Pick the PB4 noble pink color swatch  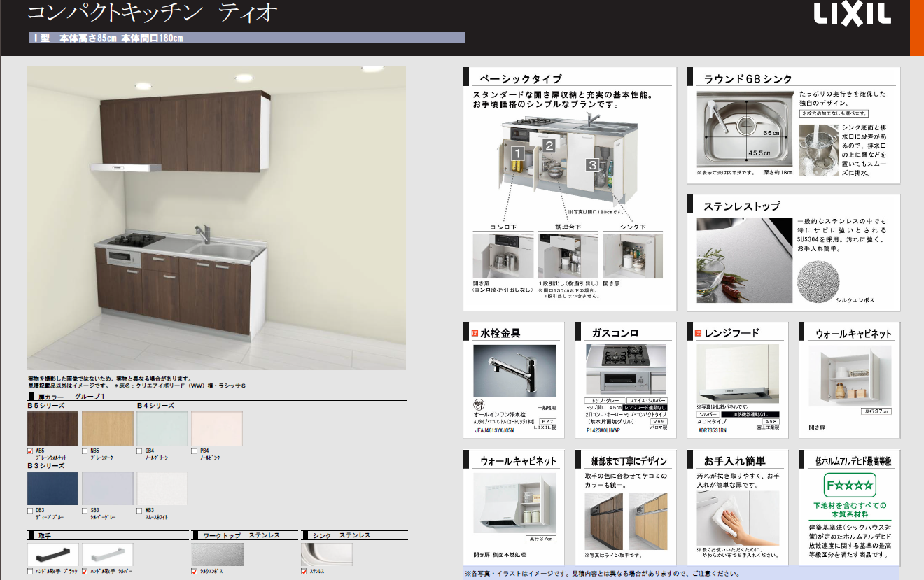217,428
